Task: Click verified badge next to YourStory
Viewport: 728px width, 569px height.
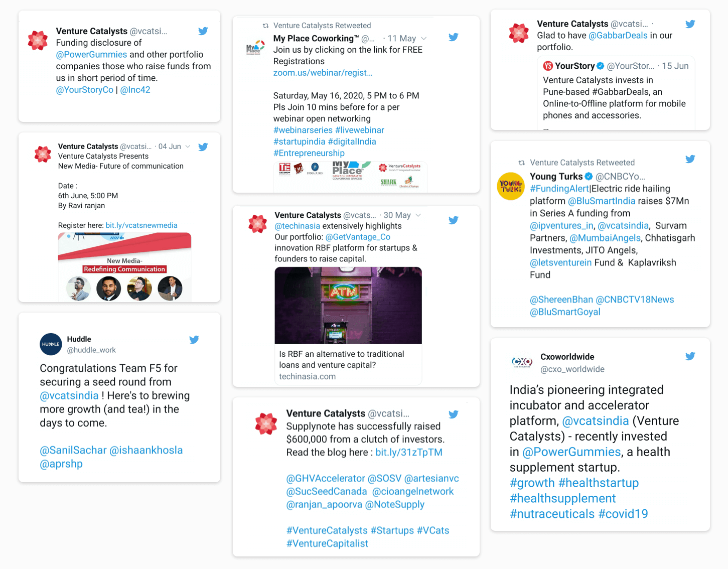Action: point(600,66)
